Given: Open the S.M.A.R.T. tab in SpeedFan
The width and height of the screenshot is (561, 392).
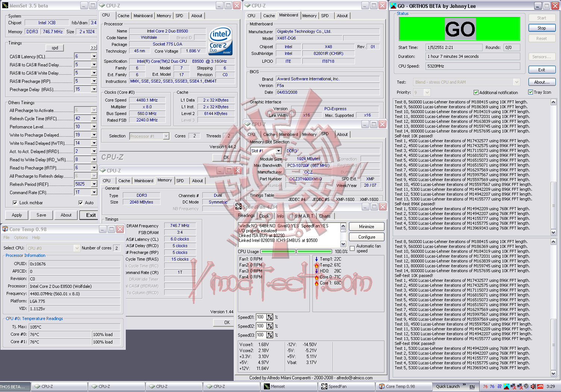Looking at the screenshot, I should tap(304, 216).
